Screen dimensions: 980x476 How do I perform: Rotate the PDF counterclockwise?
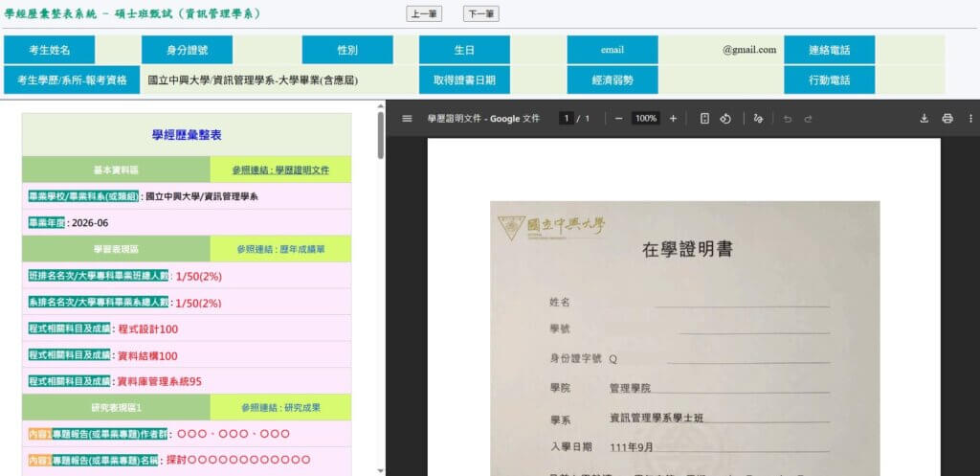coord(725,119)
